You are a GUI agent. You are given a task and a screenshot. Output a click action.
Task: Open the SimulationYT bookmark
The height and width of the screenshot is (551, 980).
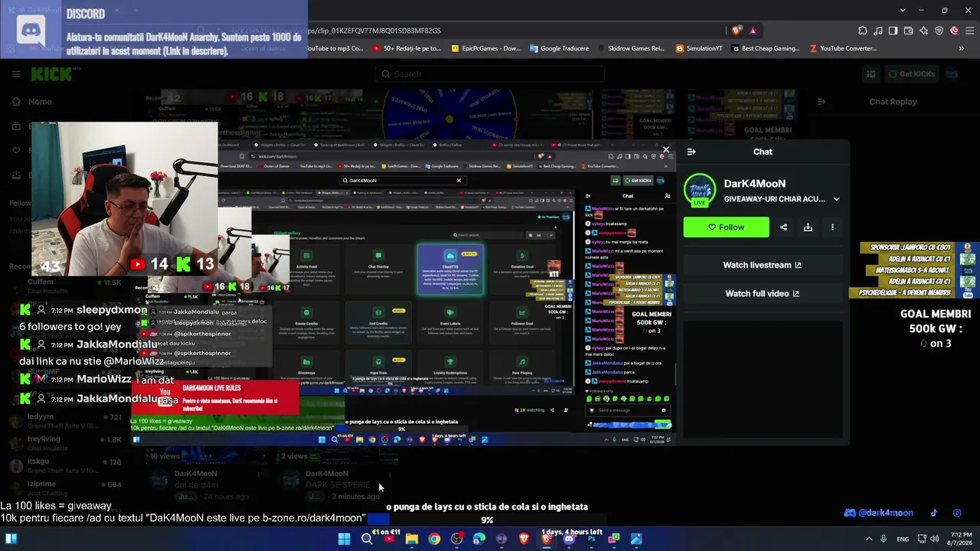[700, 48]
